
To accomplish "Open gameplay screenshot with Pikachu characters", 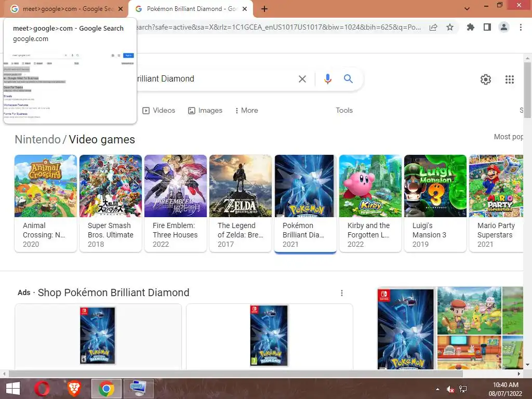I will [x=469, y=311].
